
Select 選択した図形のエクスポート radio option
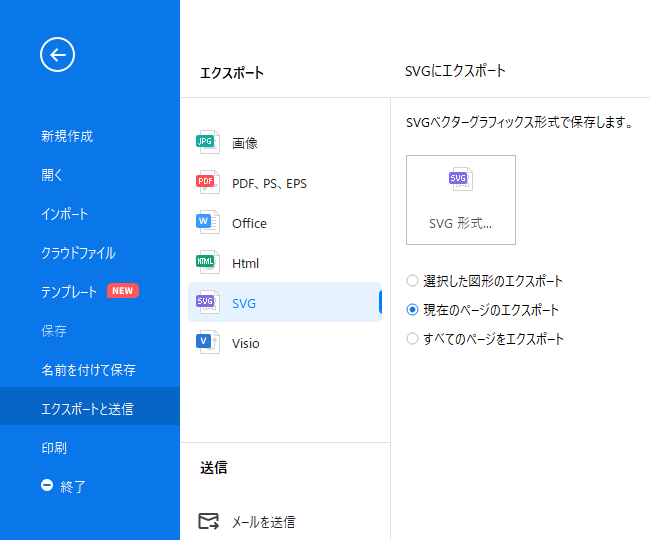point(412,281)
